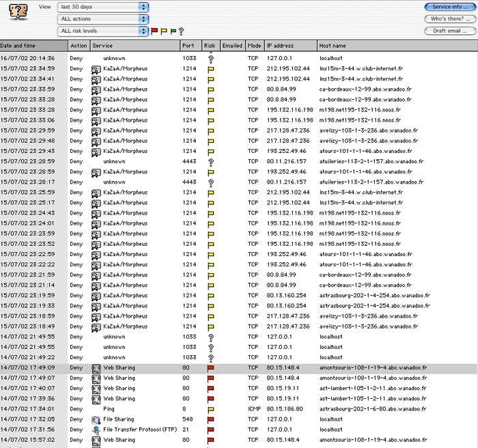
Task: Click the red risk flag filter icon
Action: tap(154, 31)
